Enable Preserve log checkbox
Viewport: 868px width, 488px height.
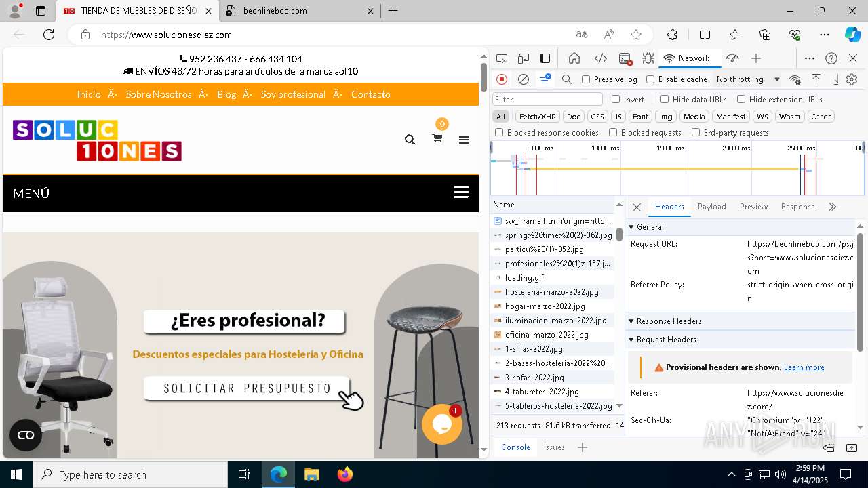586,79
